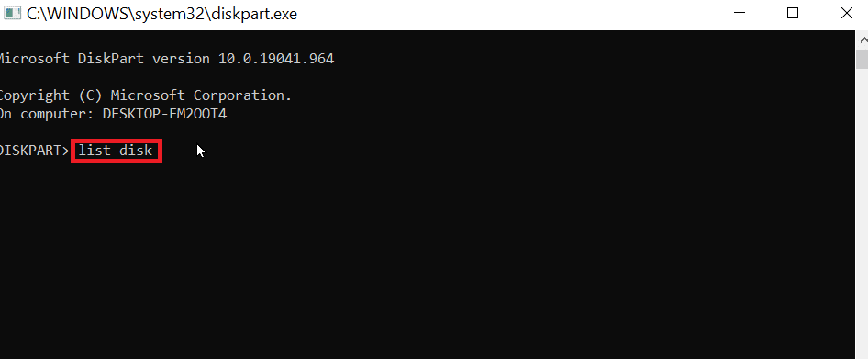Click the computer name DESKTOP-EM2OOT4
Screen dimensions: 868x359
pos(164,114)
